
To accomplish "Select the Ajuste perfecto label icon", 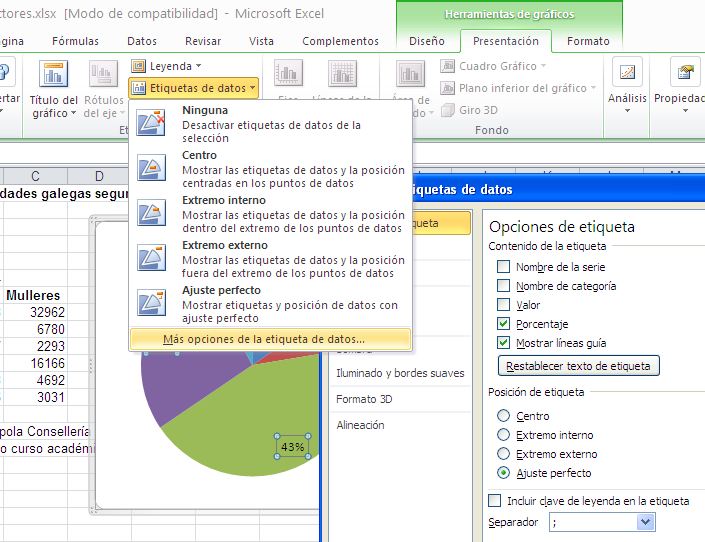I will click(x=152, y=303).
